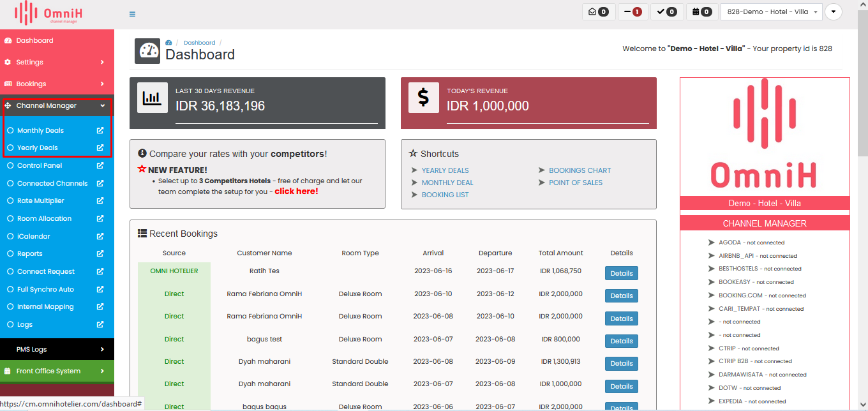Open iCalendar in sidebar
Screen dimensions: 868x411
[34, 236]
